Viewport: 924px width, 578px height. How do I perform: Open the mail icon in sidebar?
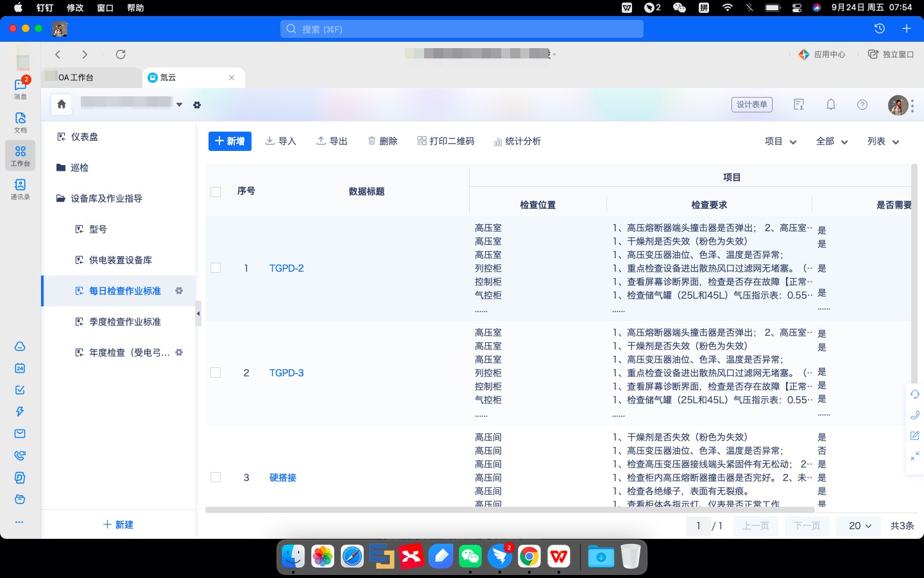point(20,433)
